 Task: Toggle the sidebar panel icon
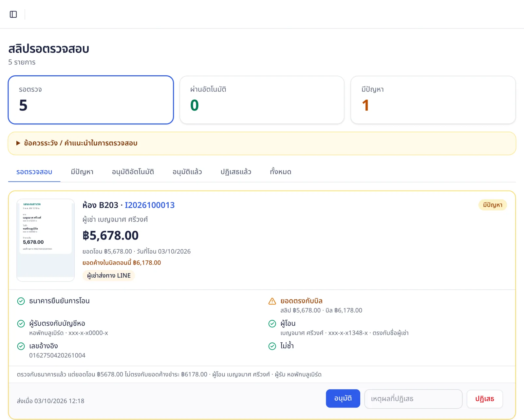pyautogui.click(x=13, y=14)
